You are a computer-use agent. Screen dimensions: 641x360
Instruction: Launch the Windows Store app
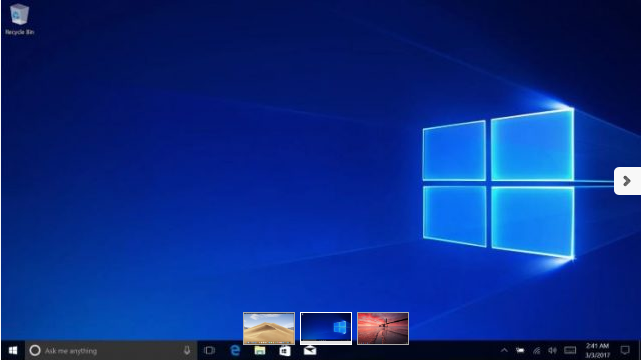pyautogui.click(x=285, y=350)
